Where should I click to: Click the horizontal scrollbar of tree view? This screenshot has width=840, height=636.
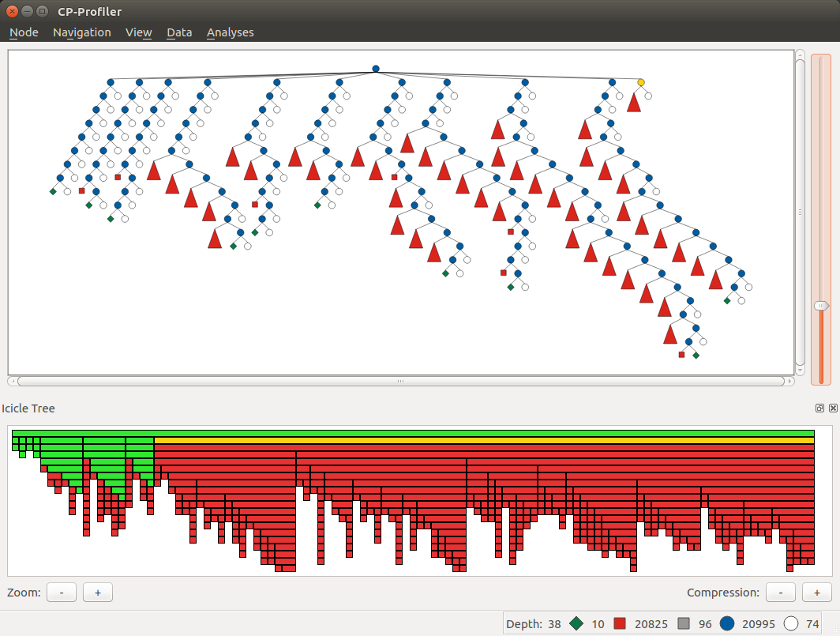click(401, 382)
